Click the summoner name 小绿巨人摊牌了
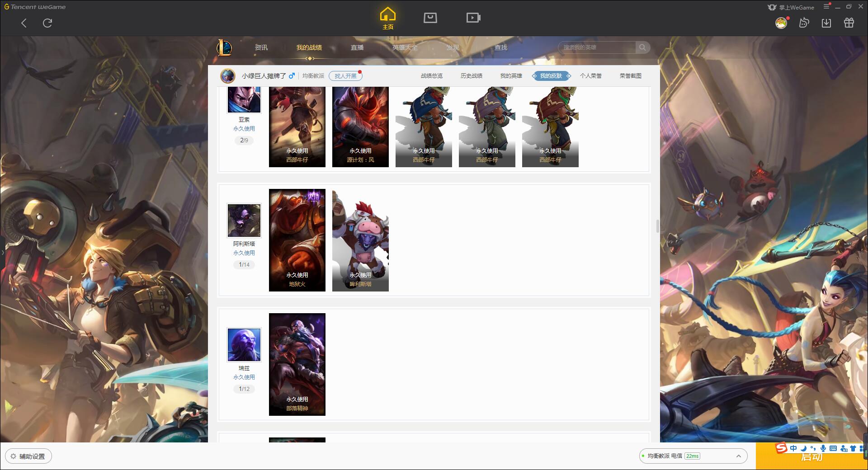This screenshot has width=868, height=470. [x=264, y=76]
